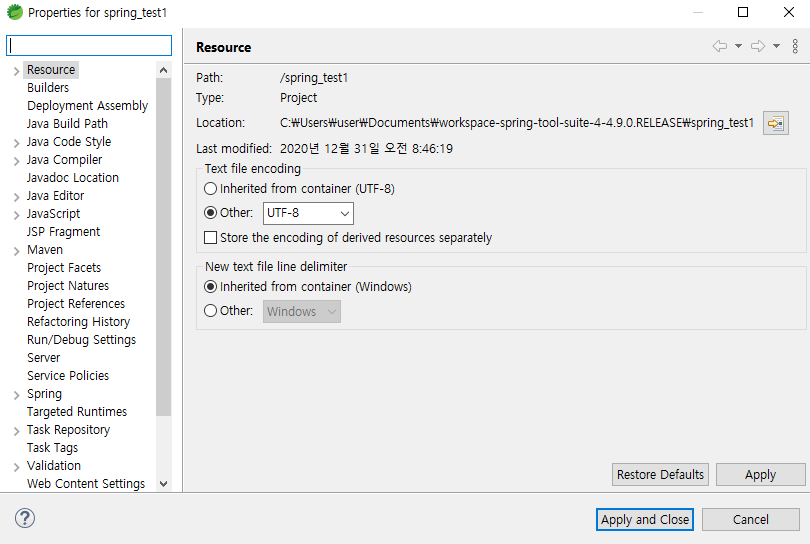Click the tree vertical scrollbar thumb

(x=164, y=246)
